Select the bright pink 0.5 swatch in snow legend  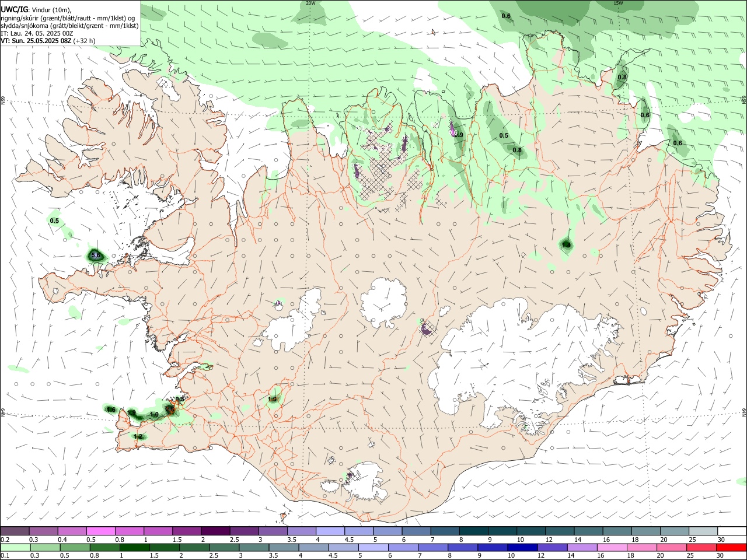(101, 531)
